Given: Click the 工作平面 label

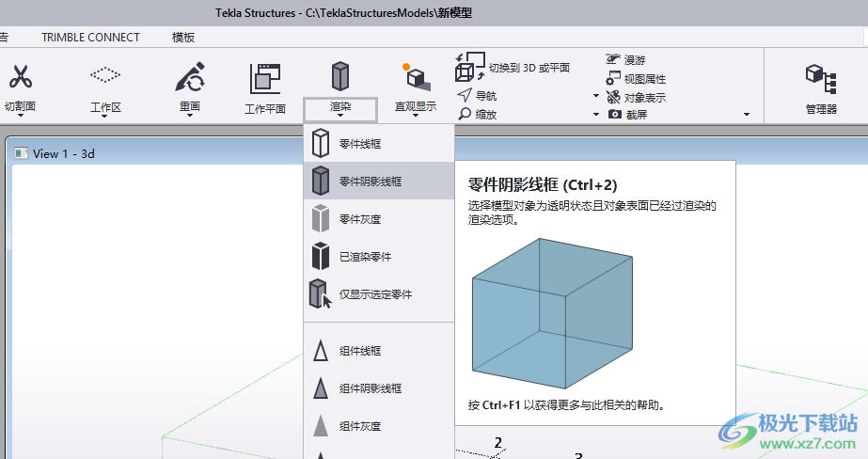Looking at the screenshot, I should pyautogui.click(x=265, y=109).
